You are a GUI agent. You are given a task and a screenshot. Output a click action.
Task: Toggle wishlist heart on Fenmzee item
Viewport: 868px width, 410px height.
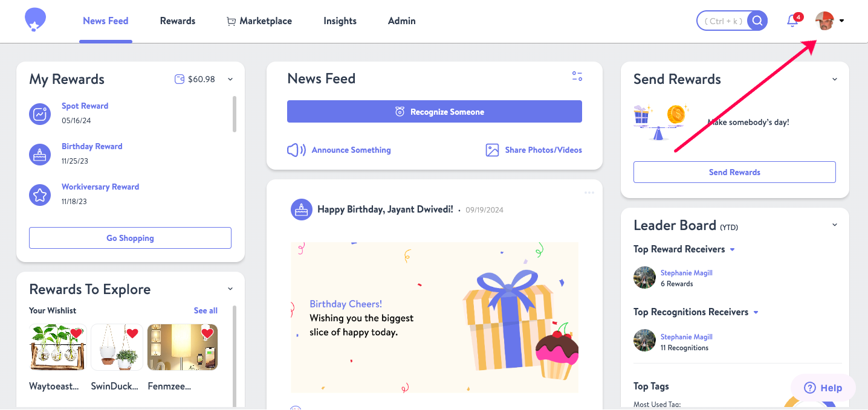pyautogui.click(x=207, y=333)
